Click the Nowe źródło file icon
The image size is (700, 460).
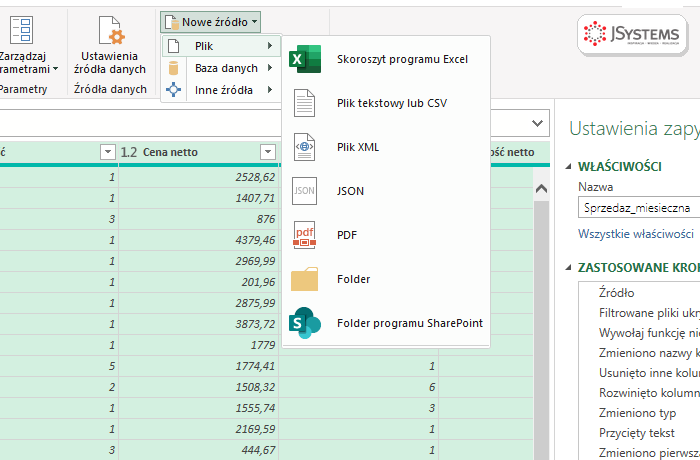pyautogui.click(x=172, y=22)
